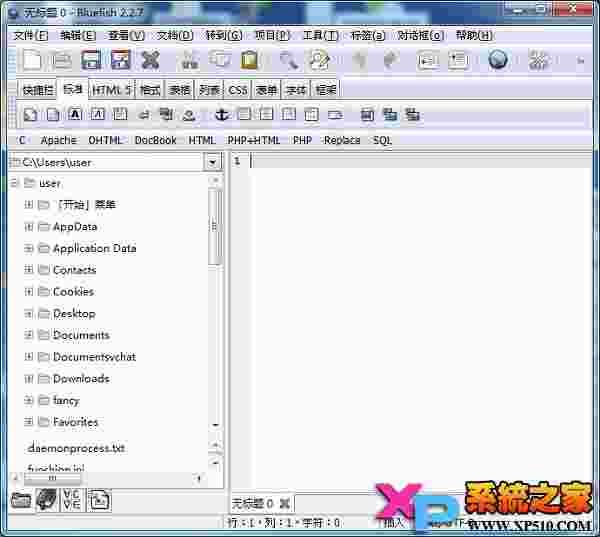This screenshot has width=600, height=537.
Task: Open the C:\Users\user path dropdown
Action: [x=212, y=162]
